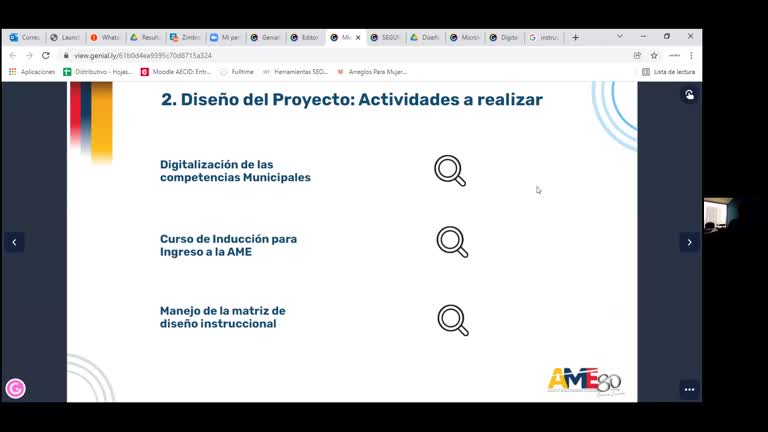Viewport: 768px width, 432px height.
Task: Expand tab search dropdown arrow
Action: [620, 36]
